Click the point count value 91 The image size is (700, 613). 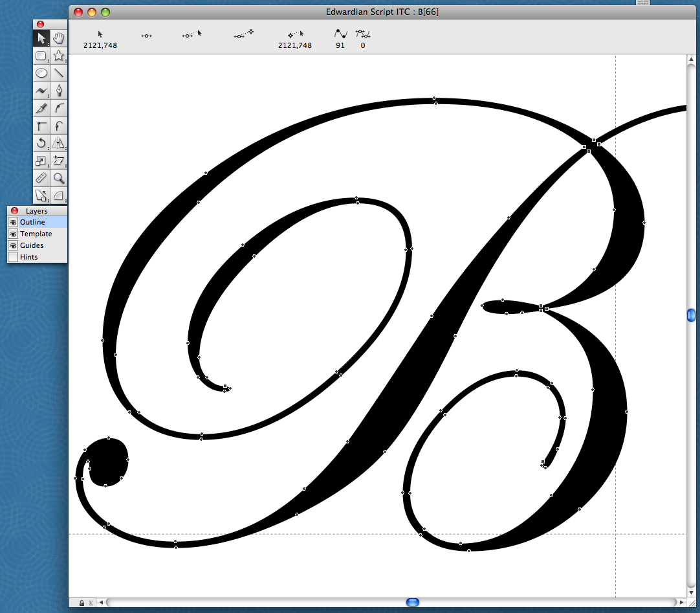click(340, 45)
